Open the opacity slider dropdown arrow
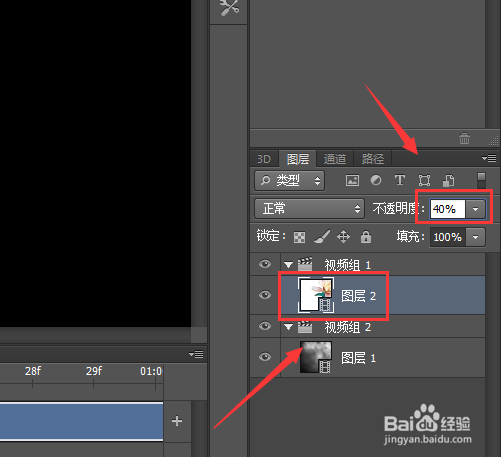The width and height of the screenshot is (501, 457). point(476,209)
